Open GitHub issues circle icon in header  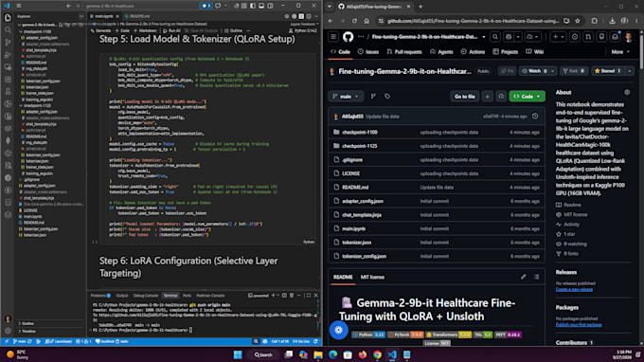tap(575, 37)
